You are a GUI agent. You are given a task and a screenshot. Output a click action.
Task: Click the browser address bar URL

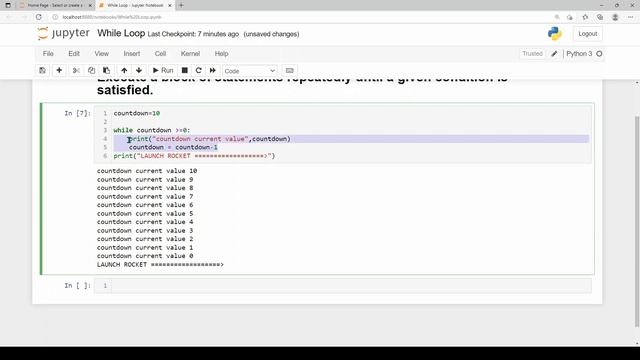(x=112, y=17)
